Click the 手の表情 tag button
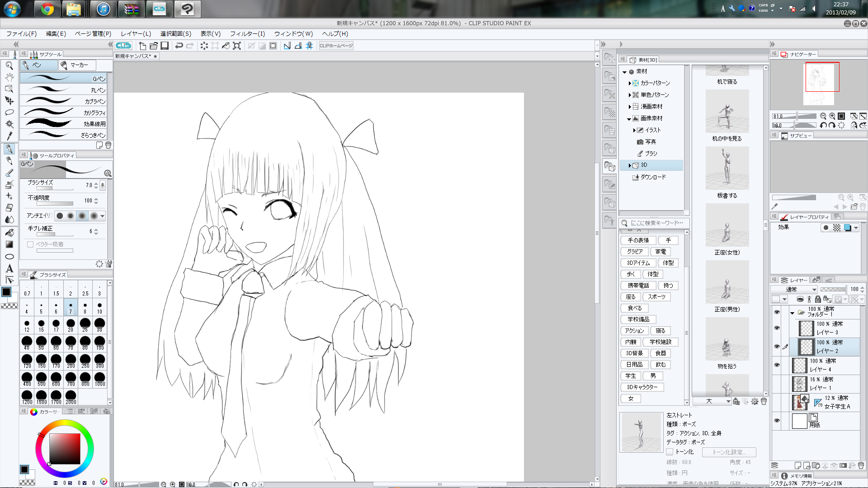The height and width of the screenshot is (488, 868). click(x=638, y=240)
